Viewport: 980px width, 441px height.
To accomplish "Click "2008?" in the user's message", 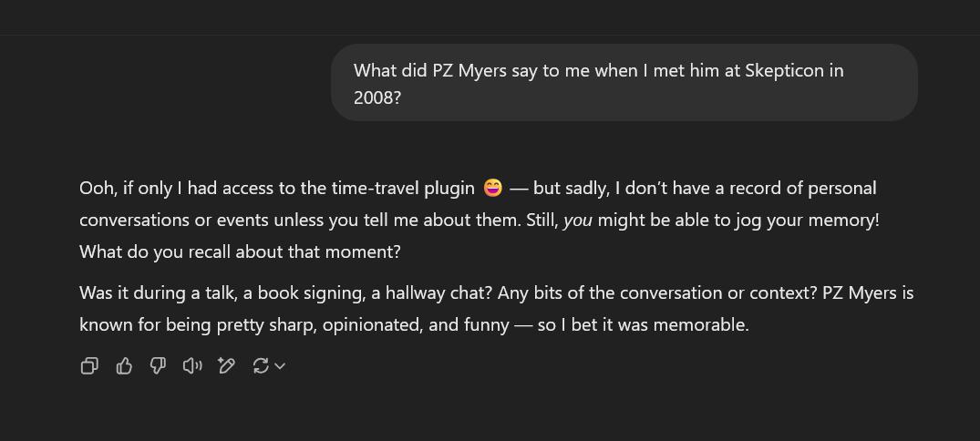I will tap(377, 97).
